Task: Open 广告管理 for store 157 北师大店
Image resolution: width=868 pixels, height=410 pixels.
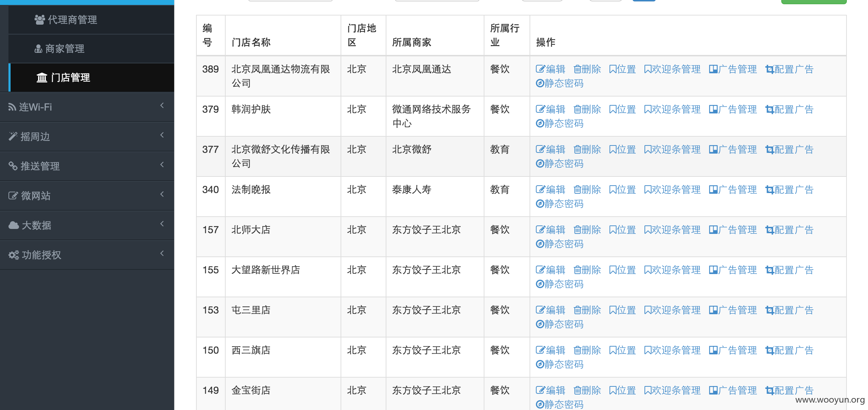Action: tap(733, 230)
